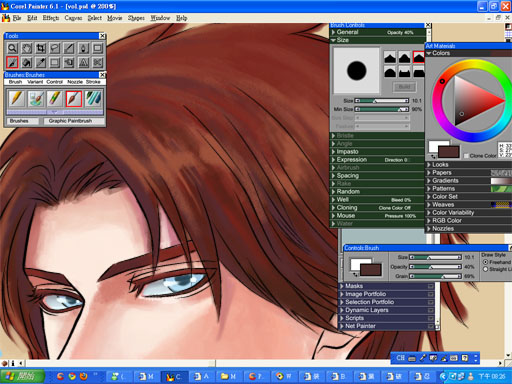This screenshot has height=384, width=512.
Task: Switch to Firefox from the taskbar quick launch
Action: (x=83, y=376)
